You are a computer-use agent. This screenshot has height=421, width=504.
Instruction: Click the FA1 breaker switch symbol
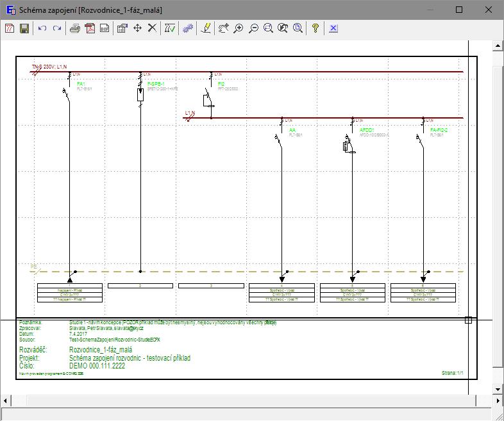pos(66,95)
